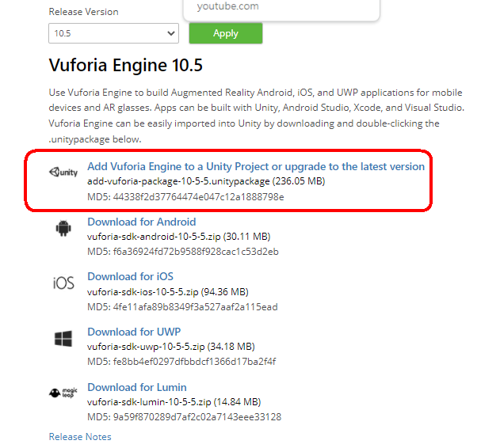Click the vuforia-sdk-android-10-5-5.zip filename text
Viewport: 500px width, 448px height.
(x=154, y=237)
